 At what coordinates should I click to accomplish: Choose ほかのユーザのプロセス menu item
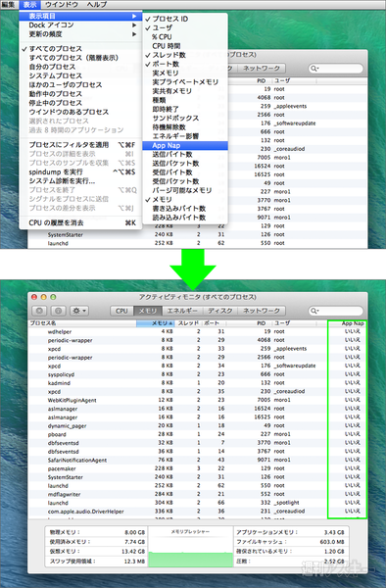click(80, 84)
